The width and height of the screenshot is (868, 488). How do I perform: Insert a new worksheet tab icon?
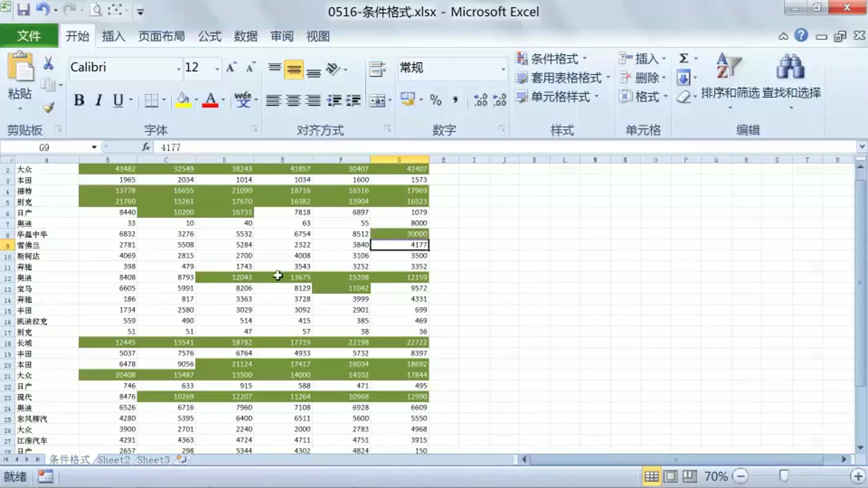(182, 459)
